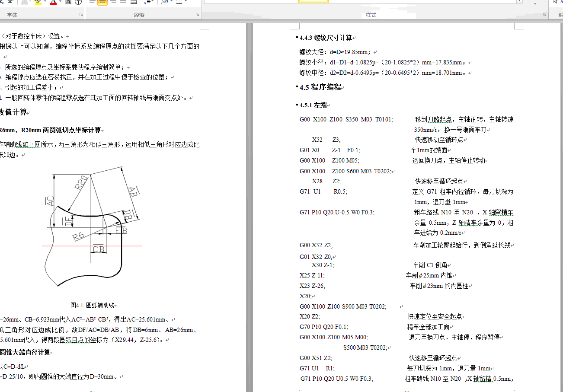This screenshot has height=392, width=563.
Task: Open enclosed character (字) tool
Action: [x=78, y=2]
